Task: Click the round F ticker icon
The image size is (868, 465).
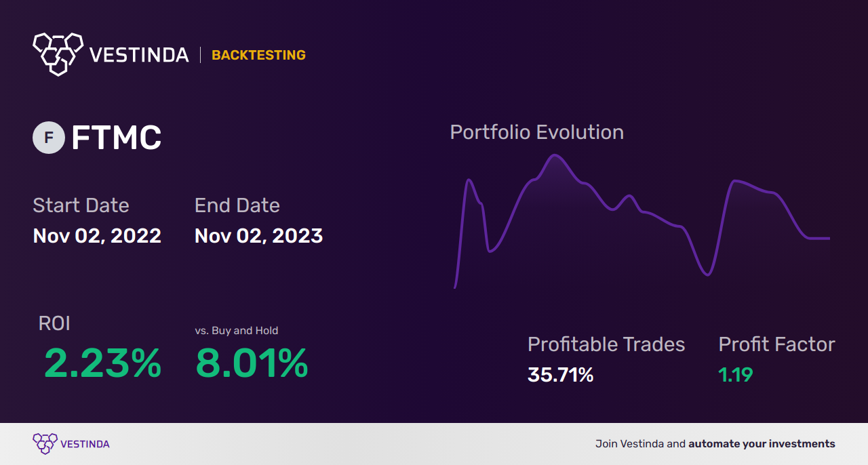Action: (49, 138)
